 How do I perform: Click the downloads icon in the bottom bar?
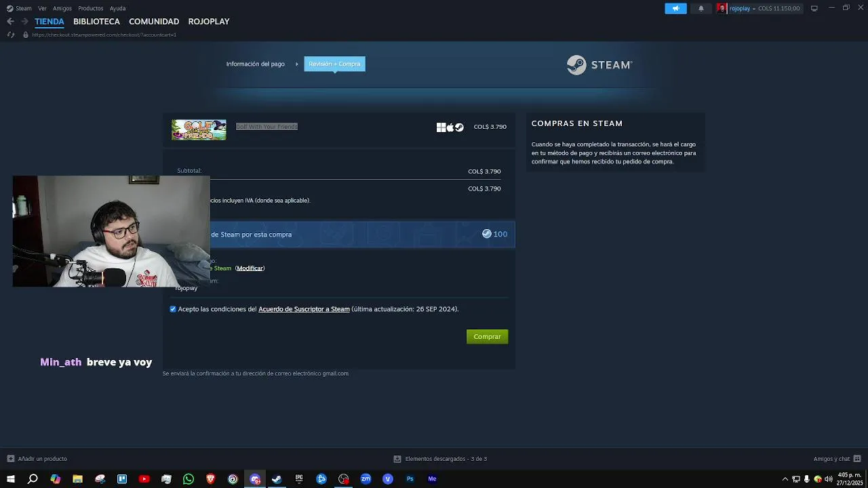point(397,459)
